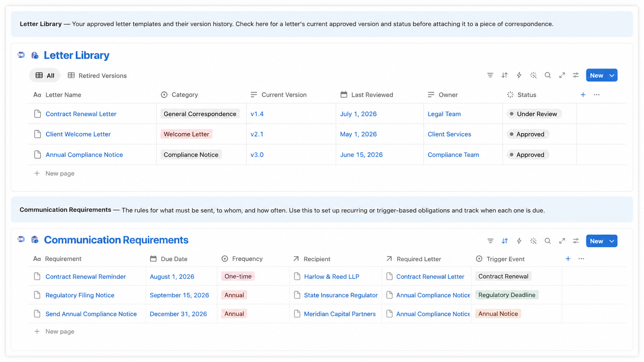The width and height of the screenshot is (644, 362).
Task: Click sort arrows icon in Letter Library toolbar
Action: (x=505, y=75)
